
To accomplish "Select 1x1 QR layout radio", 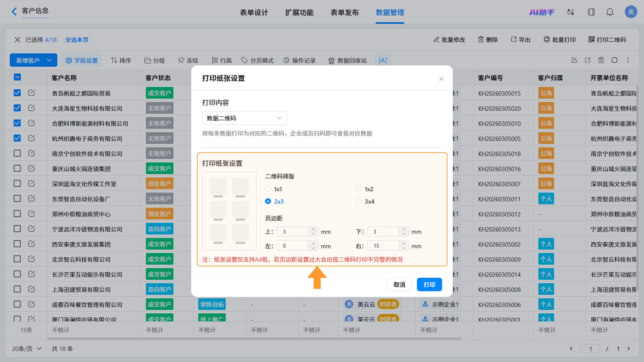I will click(268, 189).
